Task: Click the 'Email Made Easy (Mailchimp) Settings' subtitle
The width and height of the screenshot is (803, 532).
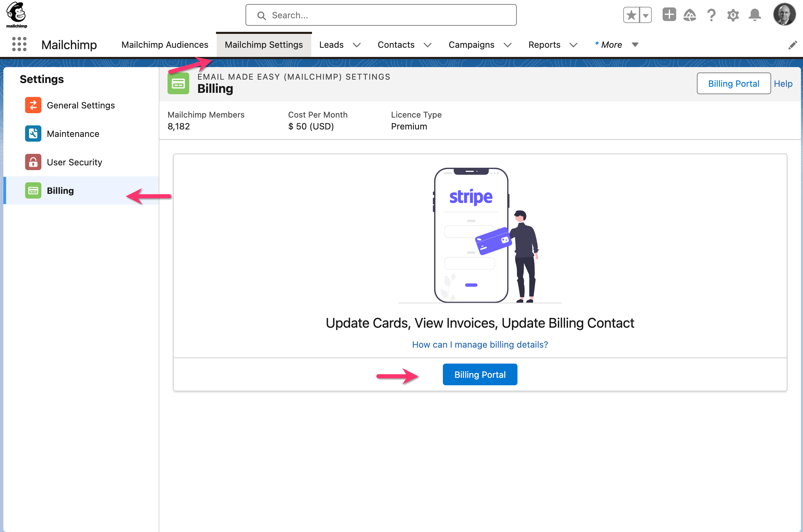Action: coord(294,77)
